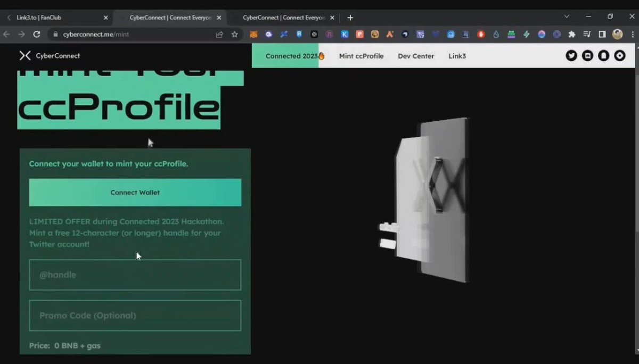Click the reload page button
639x364 pixels.
pos(37,34)
